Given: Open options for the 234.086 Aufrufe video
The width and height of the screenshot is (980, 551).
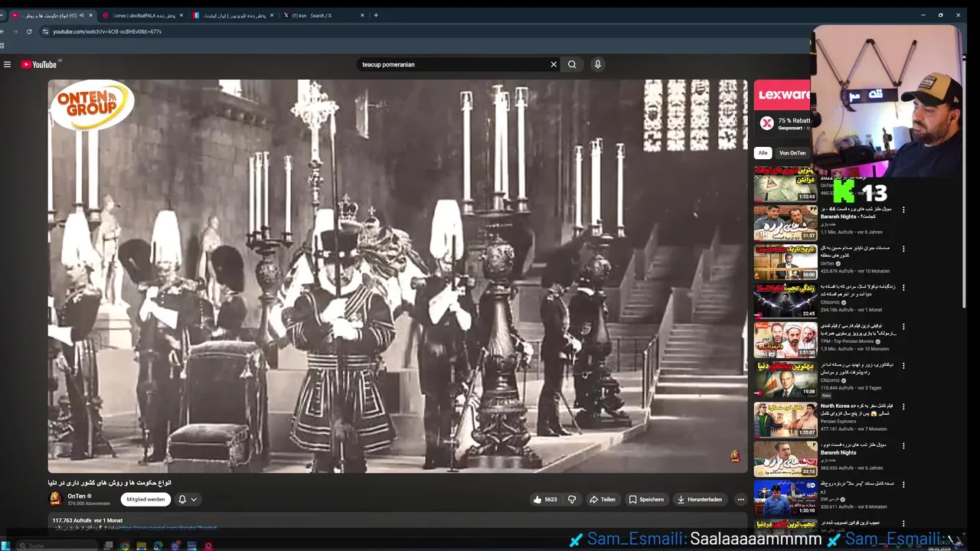Looking at the screenshot, I should point(903,288).
